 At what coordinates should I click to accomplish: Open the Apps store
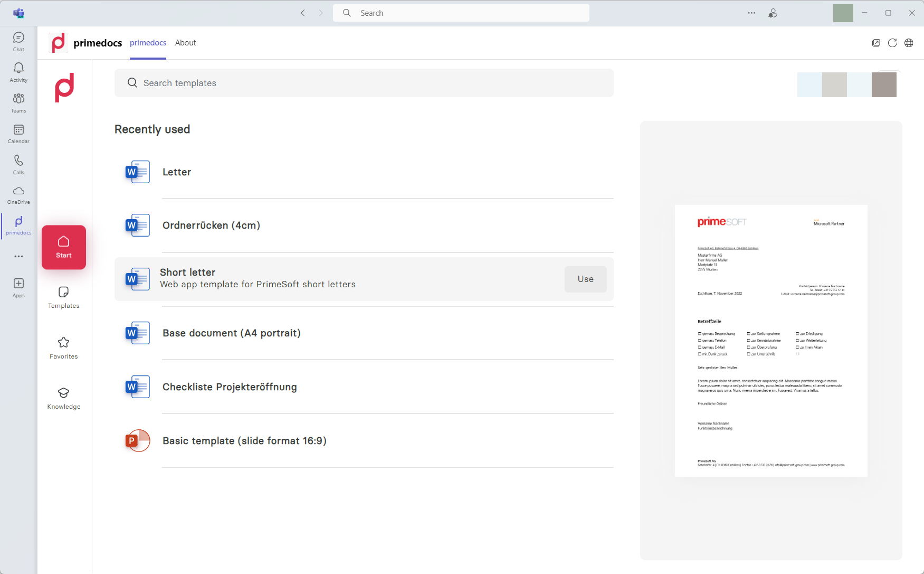(x=18, y=288)
